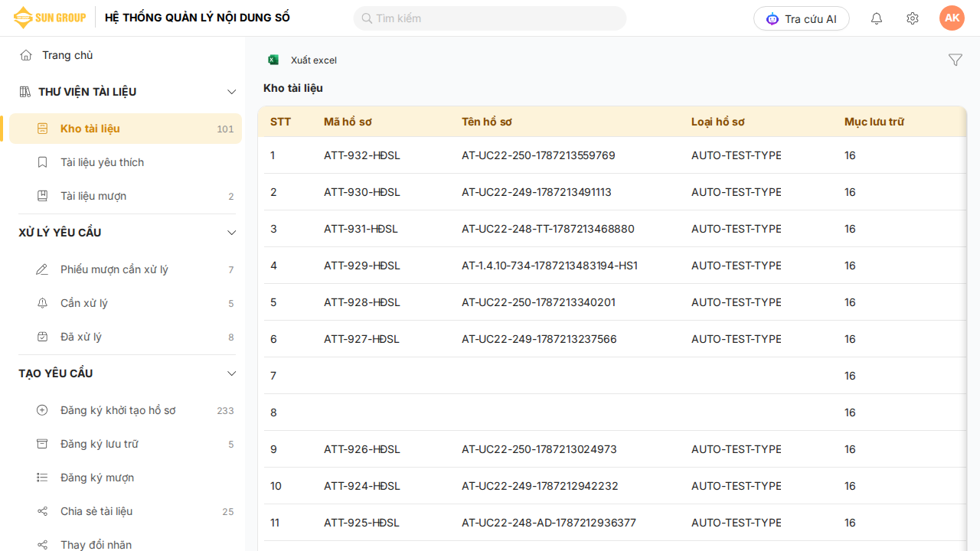The height and width of the screenshot is (551, 980).
Task: Click the Phiếu mượn cần xử lý pencil icon
Action: click(x=43, y=269)
